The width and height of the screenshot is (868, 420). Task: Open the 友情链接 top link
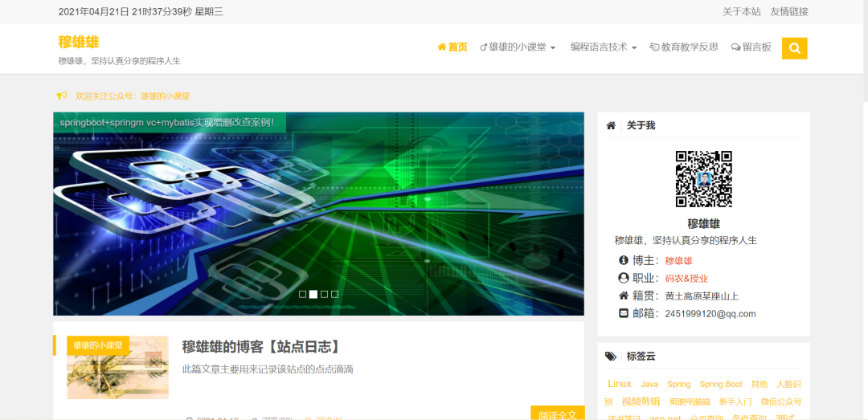coord(789,11)
